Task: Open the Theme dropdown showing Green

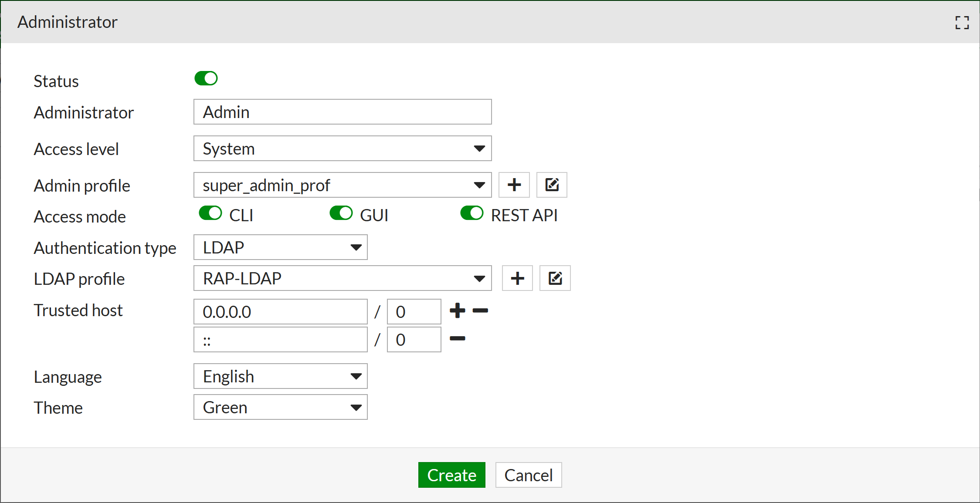Action: tap(280, 407)
